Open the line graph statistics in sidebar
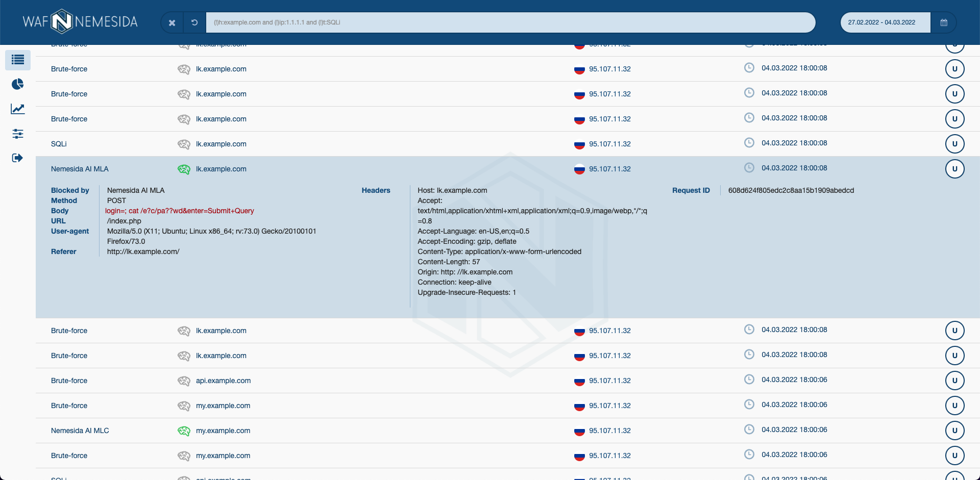980x480 pixels. pos(18,109)
